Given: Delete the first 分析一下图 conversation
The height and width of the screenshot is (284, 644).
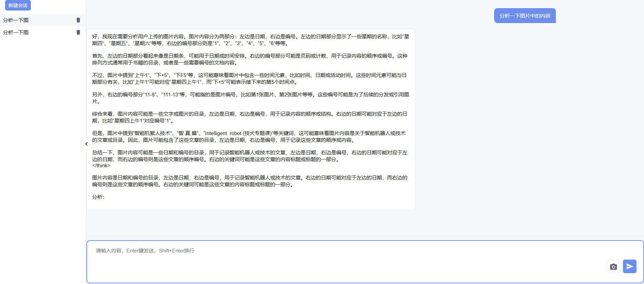Looking at the screenshot, I should pos(78,20).
